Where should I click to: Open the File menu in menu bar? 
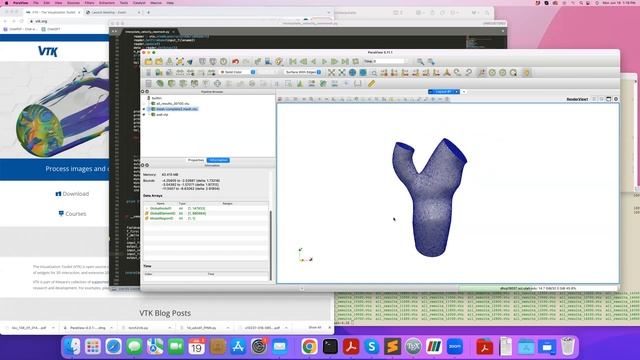coord(36,3)
